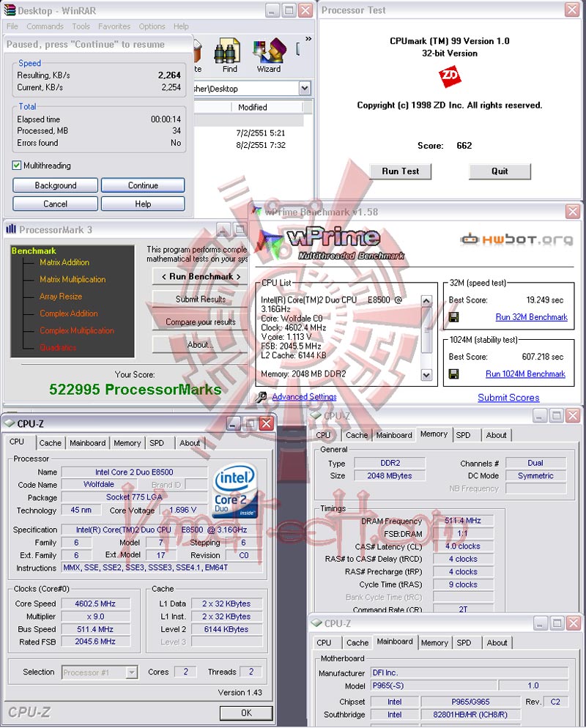This screenshot has width=586, height=728.
Task: Click Run Benchmark in ProcessorMark
Action: 201,277
